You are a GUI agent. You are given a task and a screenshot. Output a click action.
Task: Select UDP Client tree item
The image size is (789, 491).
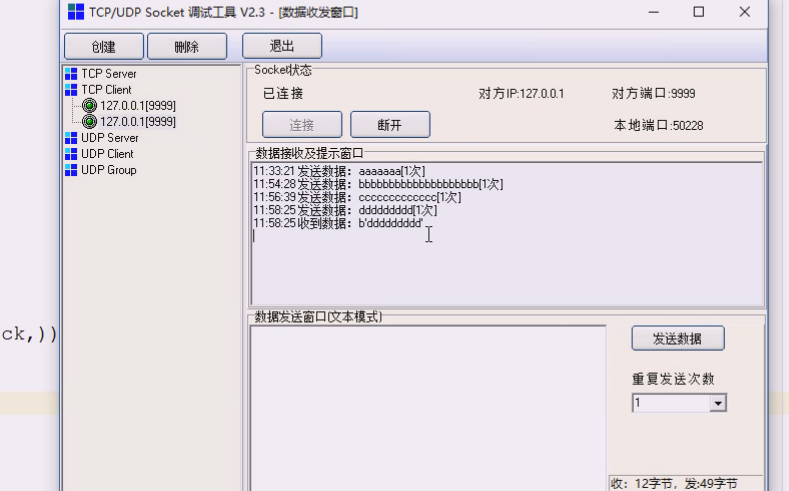click(107, 154)
